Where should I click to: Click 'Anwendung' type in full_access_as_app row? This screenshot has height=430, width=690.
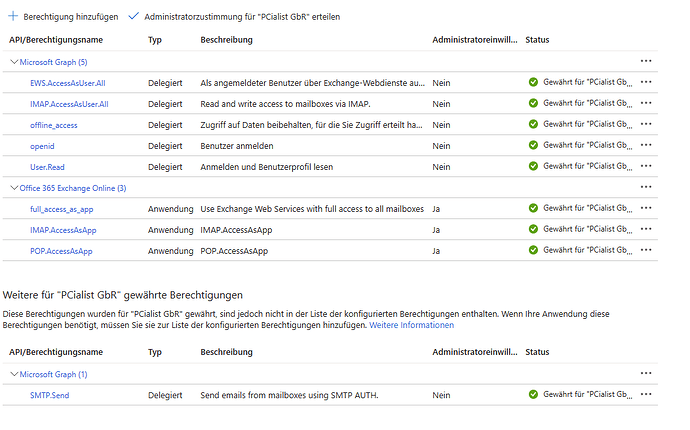[171, 209]
